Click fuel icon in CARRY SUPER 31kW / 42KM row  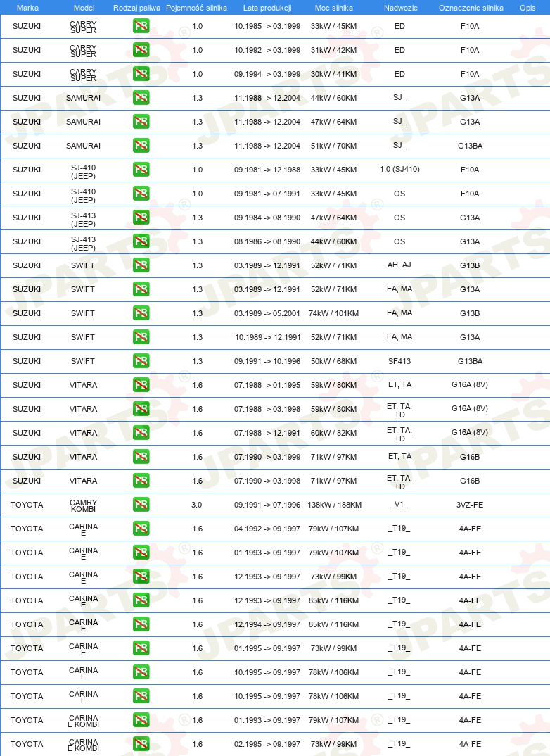click(141, 50)
